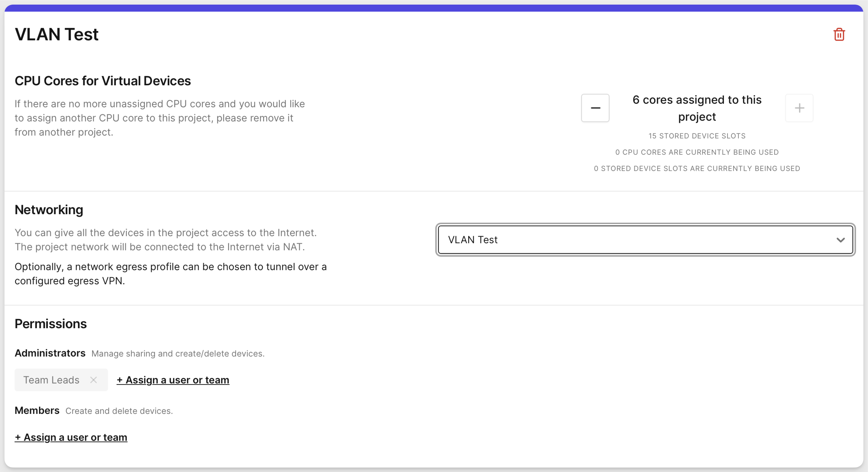Delete the VLAN Test project with trash icon
The image size is (868, 472).
click(839, 35)
